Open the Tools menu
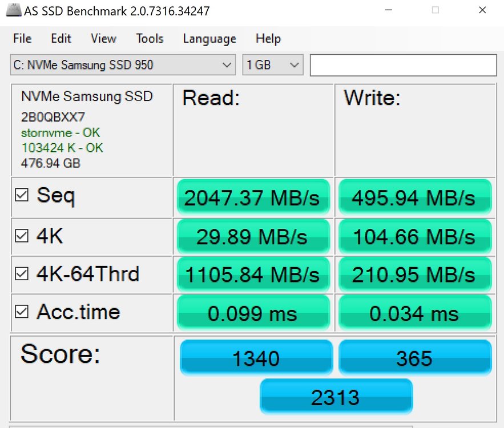This screenshot has width=504, height=428. (150, 39)
